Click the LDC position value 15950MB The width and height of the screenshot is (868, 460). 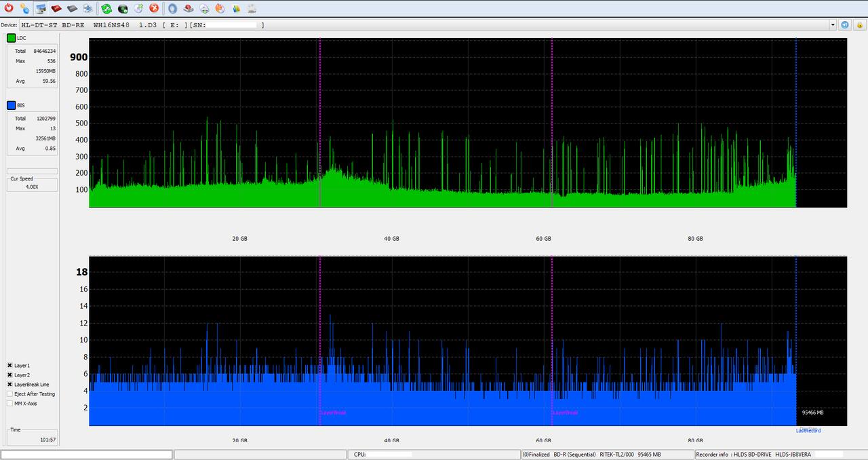click(x=45, y=71)
